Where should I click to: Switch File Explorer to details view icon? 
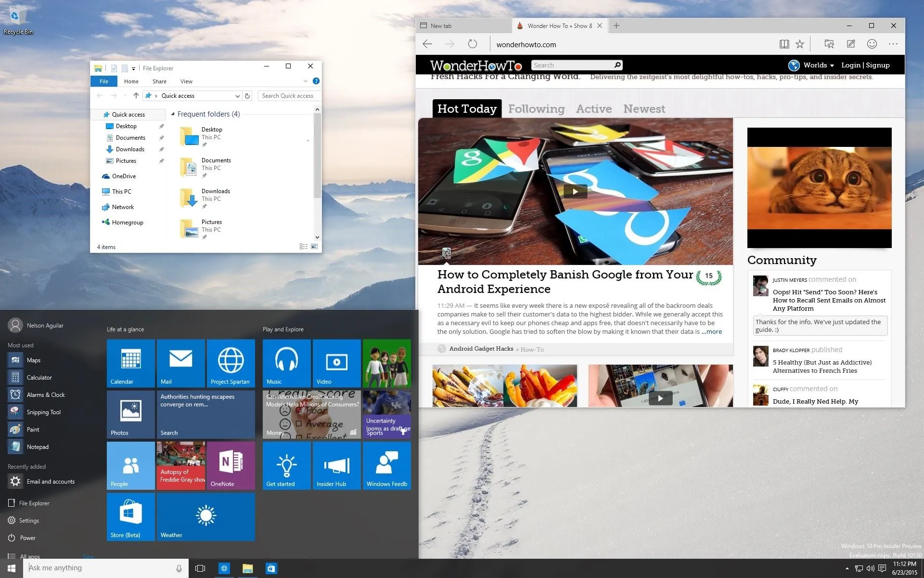pos(304,247)
